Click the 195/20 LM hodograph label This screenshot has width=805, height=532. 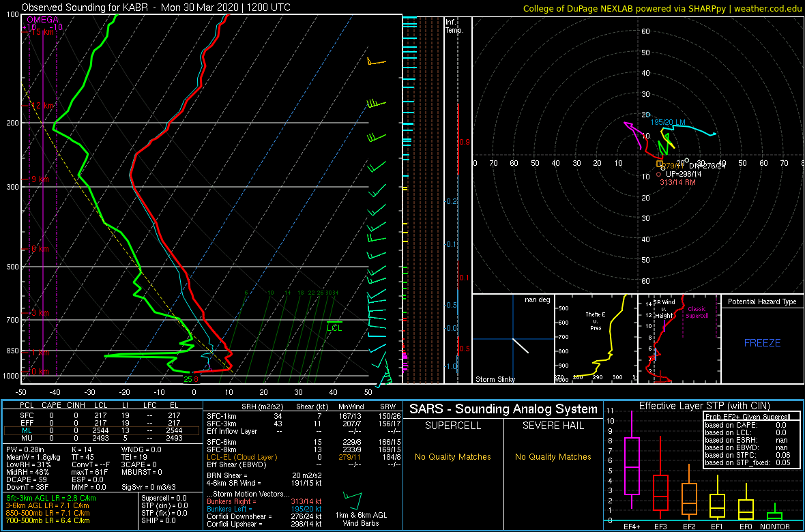click(668, 122)
